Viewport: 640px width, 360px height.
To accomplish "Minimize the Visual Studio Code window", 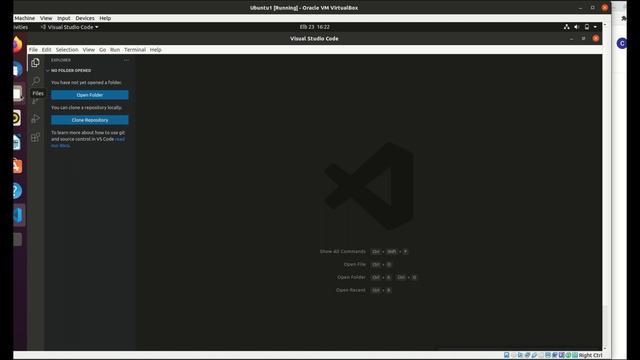I will coord(571,38).
